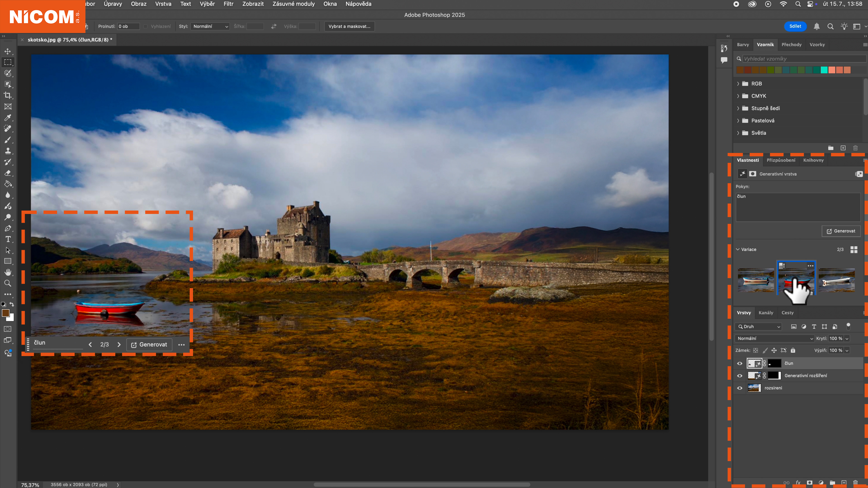Select the Spot Healing Brush tool
Screen dimensions: 868x488
click(8, 128)
